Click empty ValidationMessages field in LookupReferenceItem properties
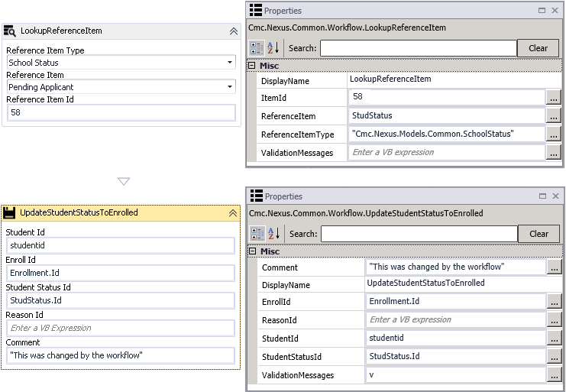 pyautogui.click(x=447, y=153)
